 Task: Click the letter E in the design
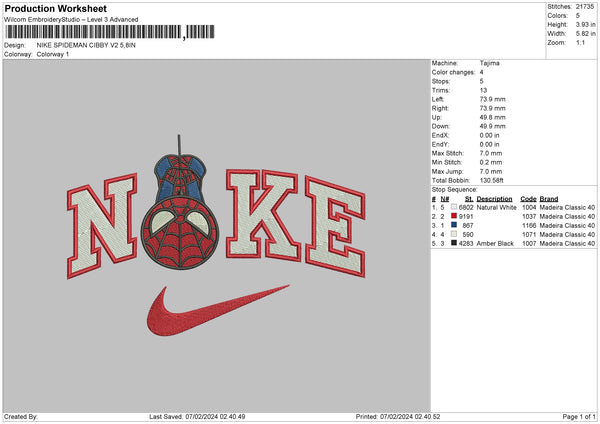point(335,226)
